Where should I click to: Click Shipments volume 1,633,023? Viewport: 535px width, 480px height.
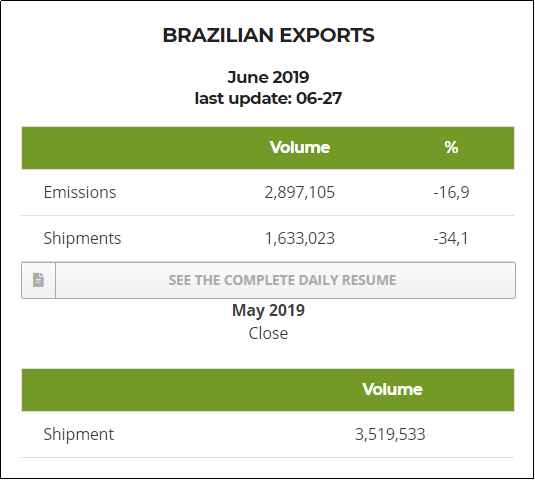coord(300,238)
